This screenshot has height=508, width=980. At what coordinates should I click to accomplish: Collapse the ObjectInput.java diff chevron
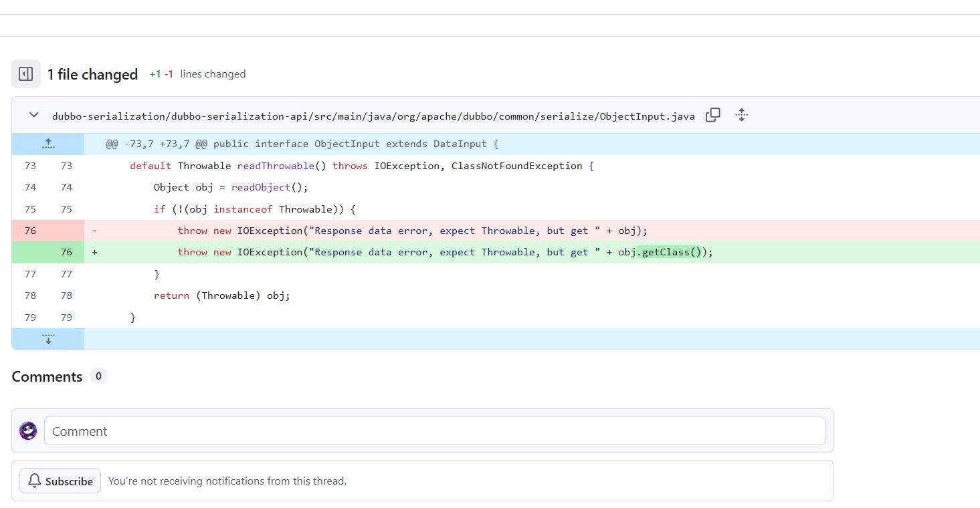33,115
